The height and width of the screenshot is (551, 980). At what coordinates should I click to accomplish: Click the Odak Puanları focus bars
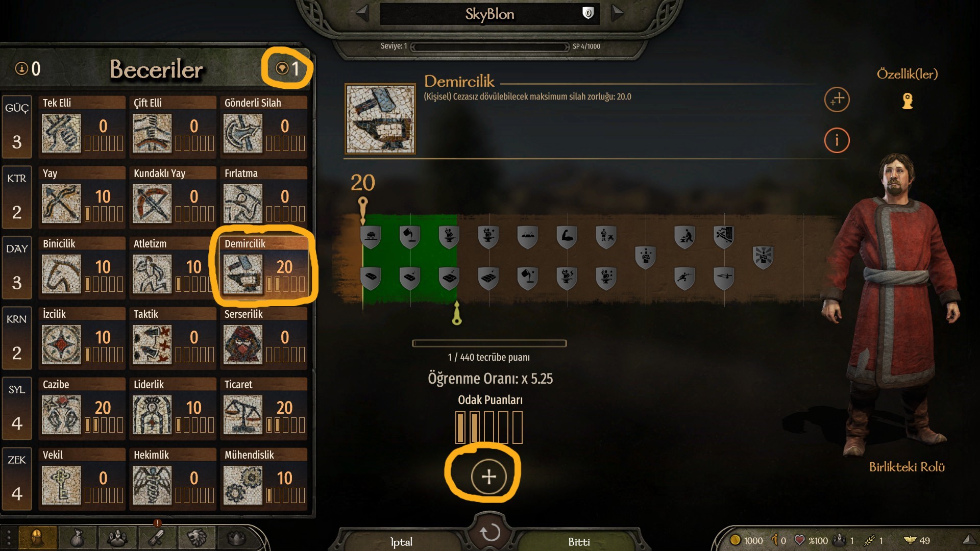click(489, 428)
